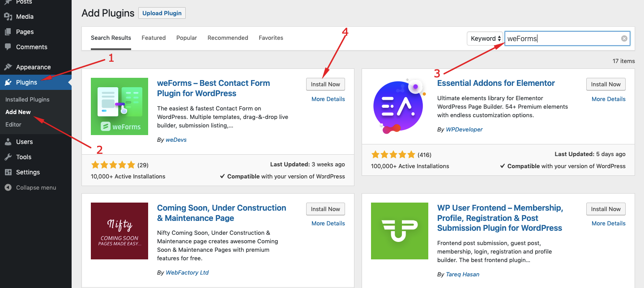The image size is (644, 288).
Task: Switch to the Popular tab
Action: coord(187,38)
